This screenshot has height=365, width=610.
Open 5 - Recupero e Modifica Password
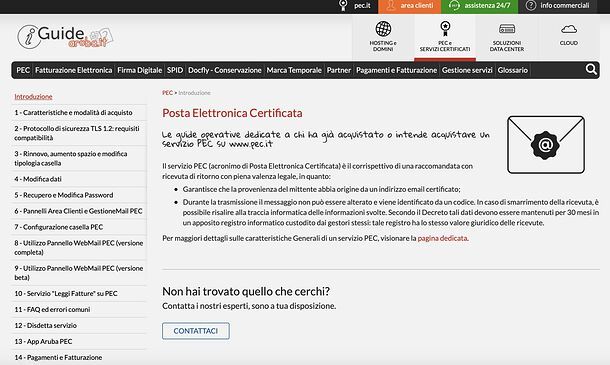[x=64, y=195]
